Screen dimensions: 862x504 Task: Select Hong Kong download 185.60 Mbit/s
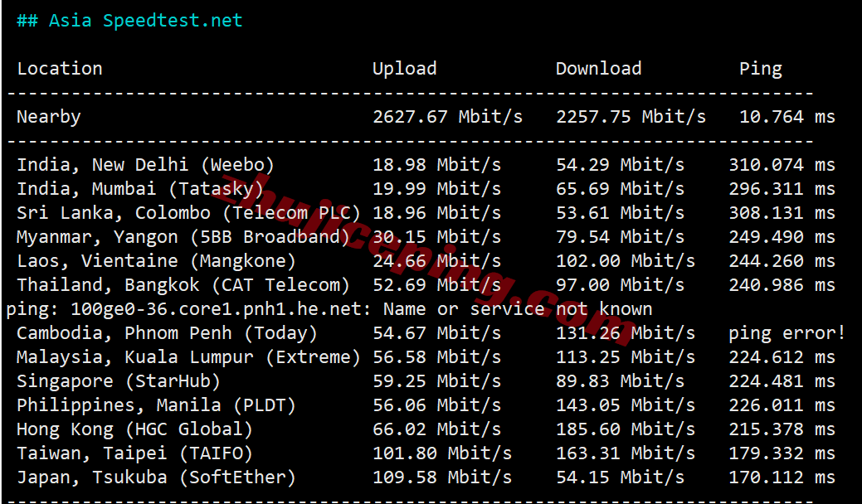click(x=626, y=429)
